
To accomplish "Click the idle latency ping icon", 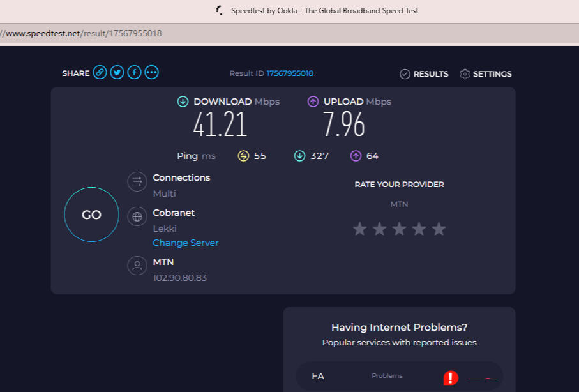I will (243, 156).
